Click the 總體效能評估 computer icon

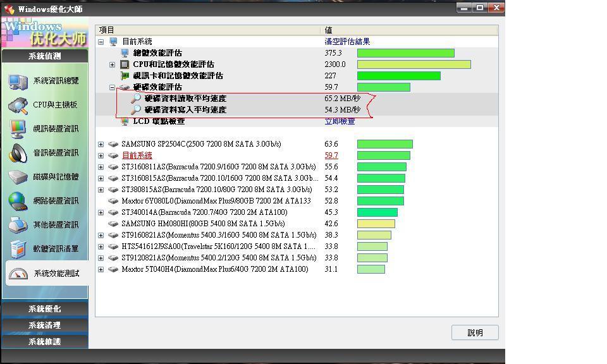pos(125,53)
